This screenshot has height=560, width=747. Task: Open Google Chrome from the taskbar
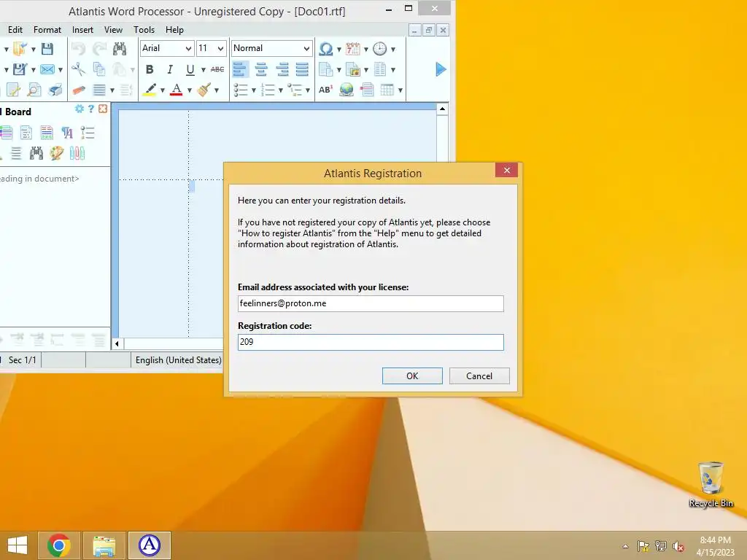(59, 545)
